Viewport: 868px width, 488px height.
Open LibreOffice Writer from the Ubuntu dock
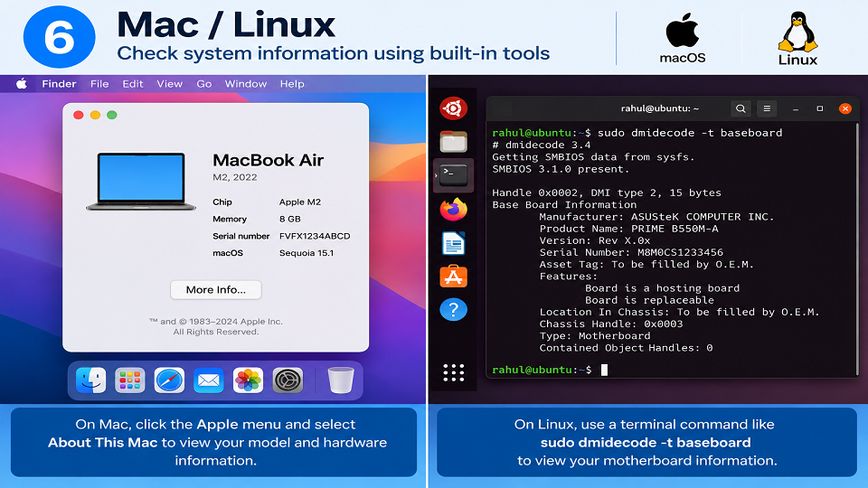453,243
